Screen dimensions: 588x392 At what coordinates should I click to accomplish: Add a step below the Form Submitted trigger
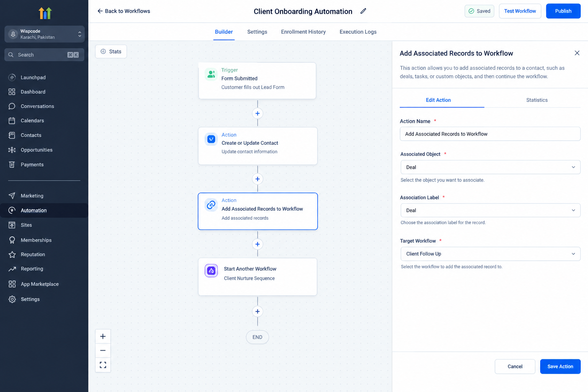pos(258,113)
